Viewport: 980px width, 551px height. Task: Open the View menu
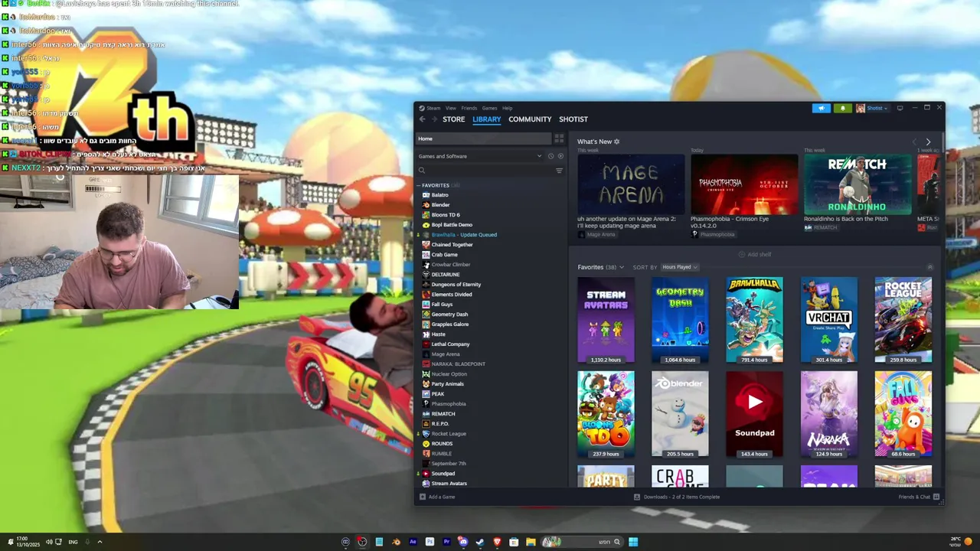[x=451, y=108]
